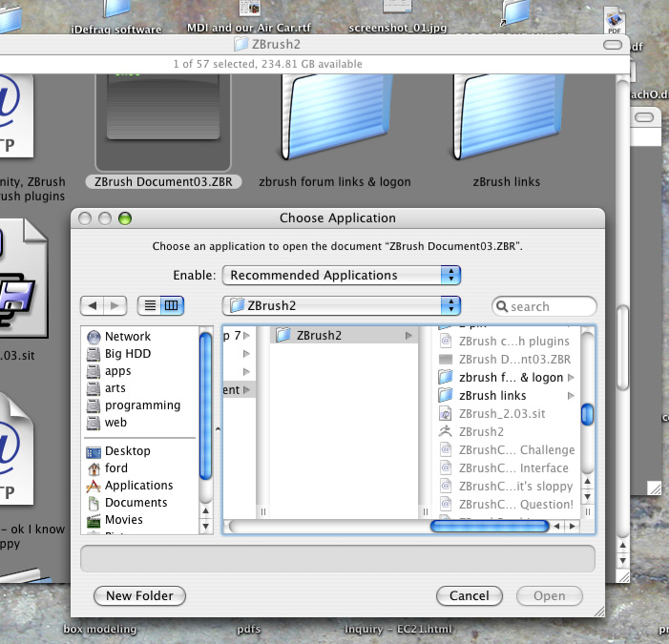Select MDI and our Air Car.rtf desktop file
The height and width of the screenshot is (644, 669).
249,29
